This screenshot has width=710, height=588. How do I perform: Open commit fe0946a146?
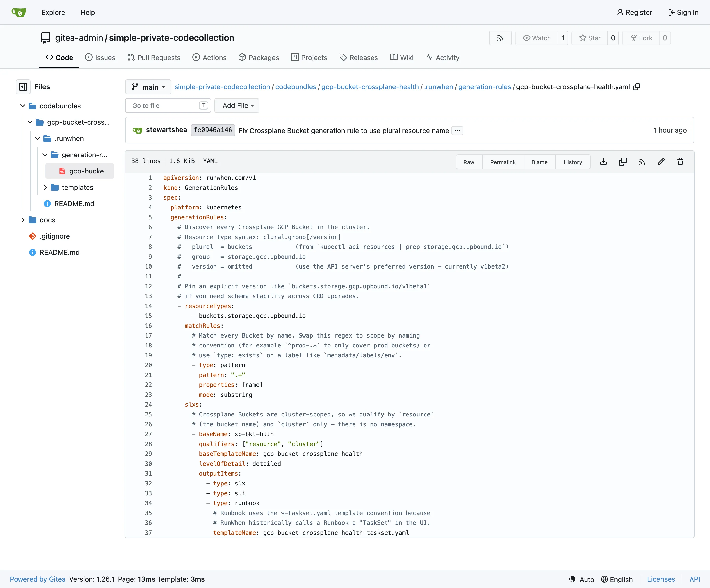point(213,130)
